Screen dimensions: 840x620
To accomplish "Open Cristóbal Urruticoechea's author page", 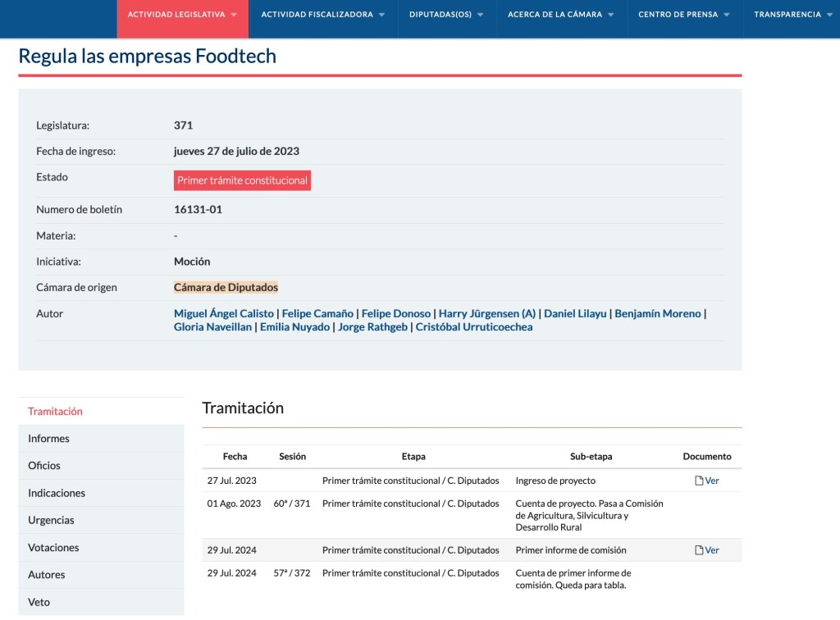I will 473,327.
